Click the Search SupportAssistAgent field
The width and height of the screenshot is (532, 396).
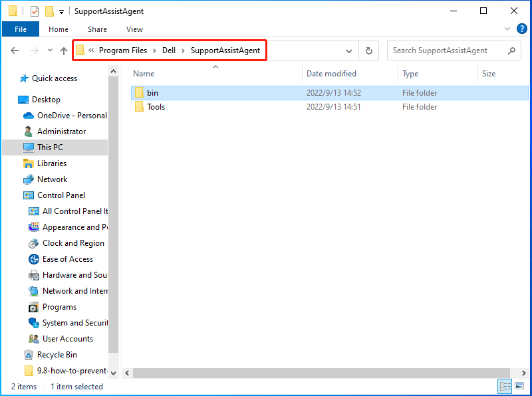pyautogui.click(x=454, y=50)
